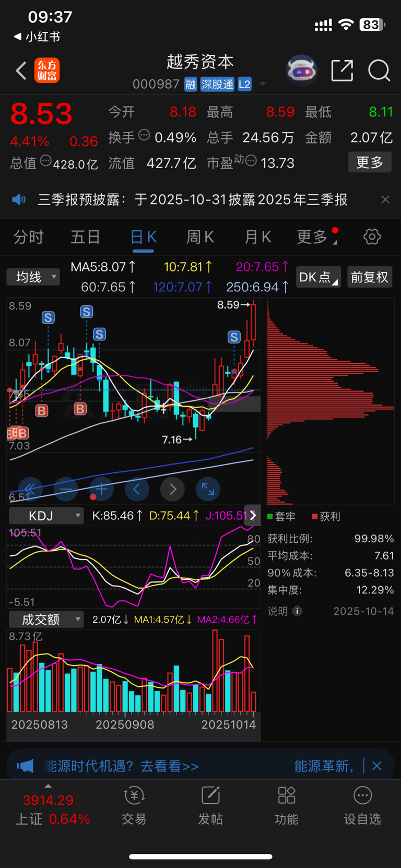Image resolution: width=401 pixels, height=868 pixels.
Task: Tap the previous-candle left arrow control
Action: (137, 489)
